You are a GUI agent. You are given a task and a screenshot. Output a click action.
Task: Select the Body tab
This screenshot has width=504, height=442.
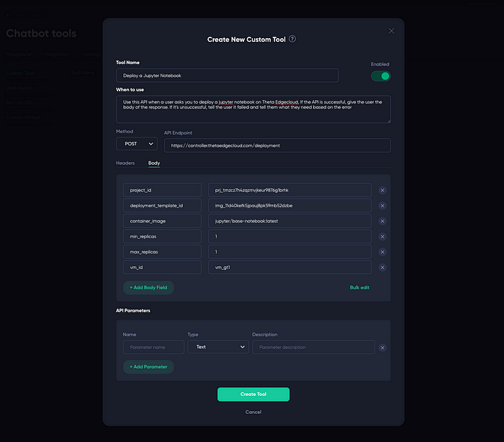(154, 163)
